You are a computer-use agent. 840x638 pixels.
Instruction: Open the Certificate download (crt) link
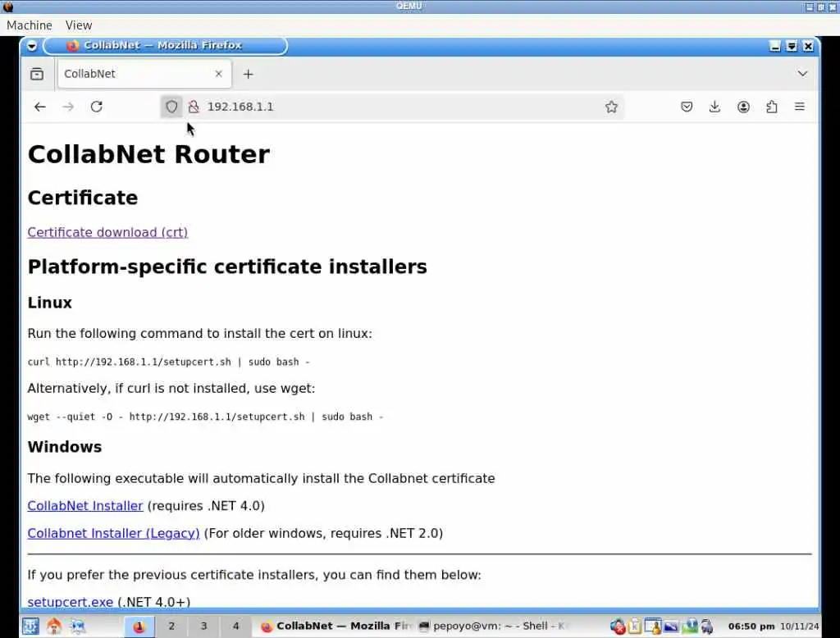tap(107, 233)
